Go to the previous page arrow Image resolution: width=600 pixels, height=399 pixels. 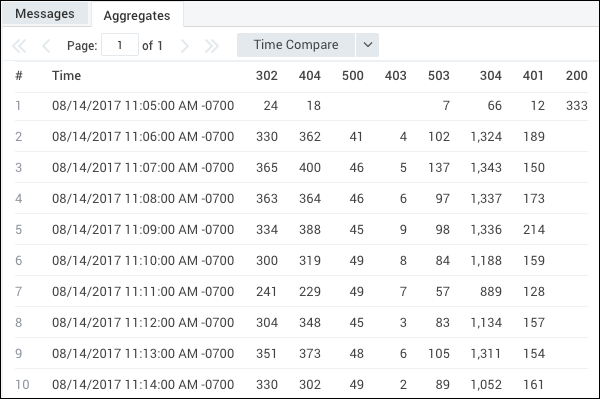coord(46,46)
